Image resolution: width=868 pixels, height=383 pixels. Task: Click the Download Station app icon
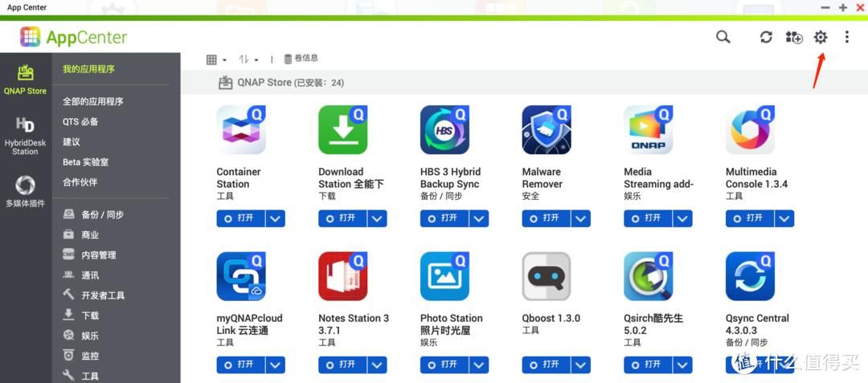pos(342,130)
